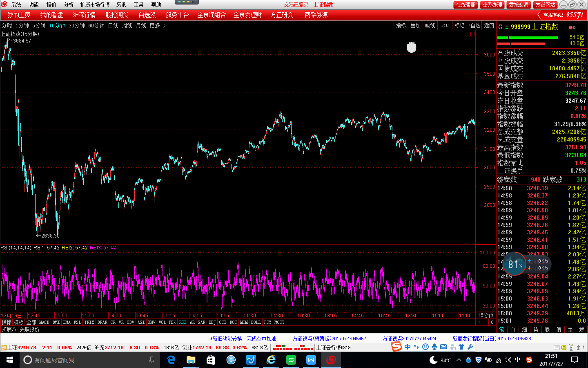Switch to 笔 tick tab
588x368 pixels.
[502, 330]
